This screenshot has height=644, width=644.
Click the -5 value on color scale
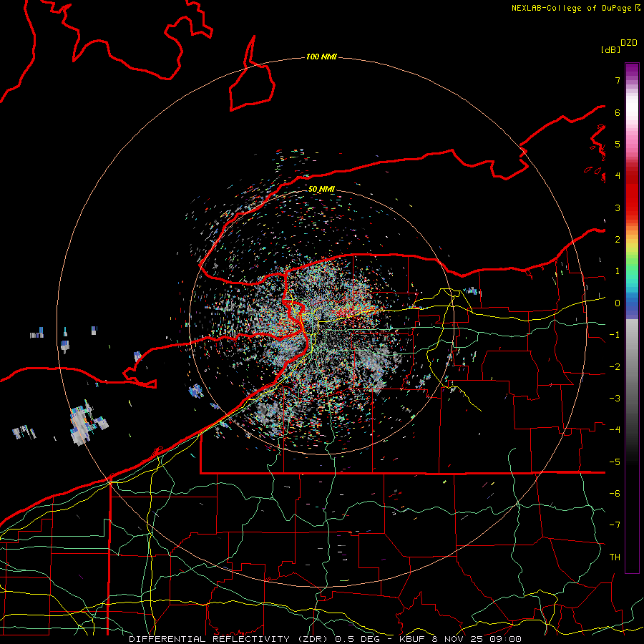pos(615,462)
